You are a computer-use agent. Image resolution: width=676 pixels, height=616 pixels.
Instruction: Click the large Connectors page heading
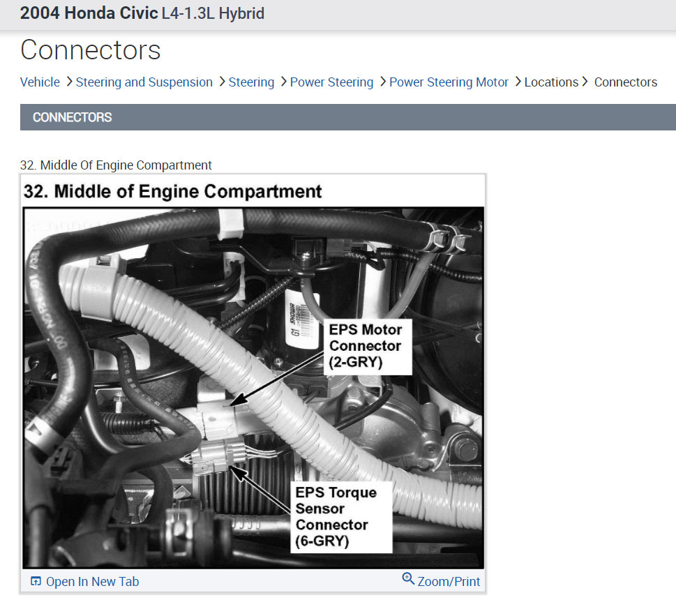point(91,50)
